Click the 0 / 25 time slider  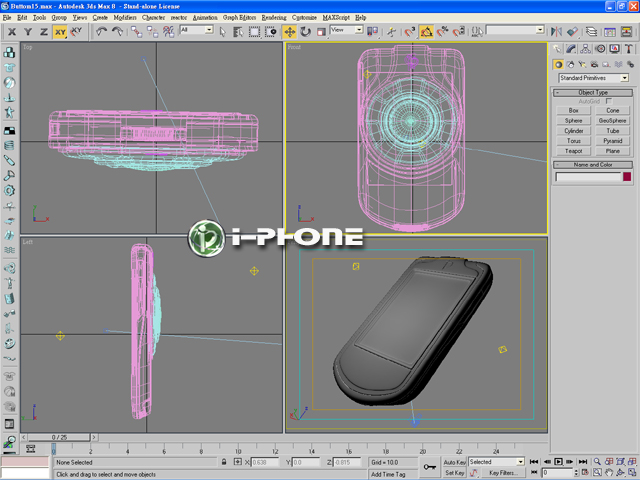[59, 437]
